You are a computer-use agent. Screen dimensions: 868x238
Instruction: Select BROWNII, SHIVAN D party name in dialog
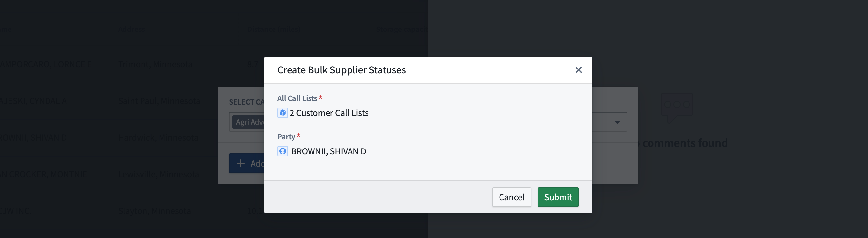click(x=328, y=151)
